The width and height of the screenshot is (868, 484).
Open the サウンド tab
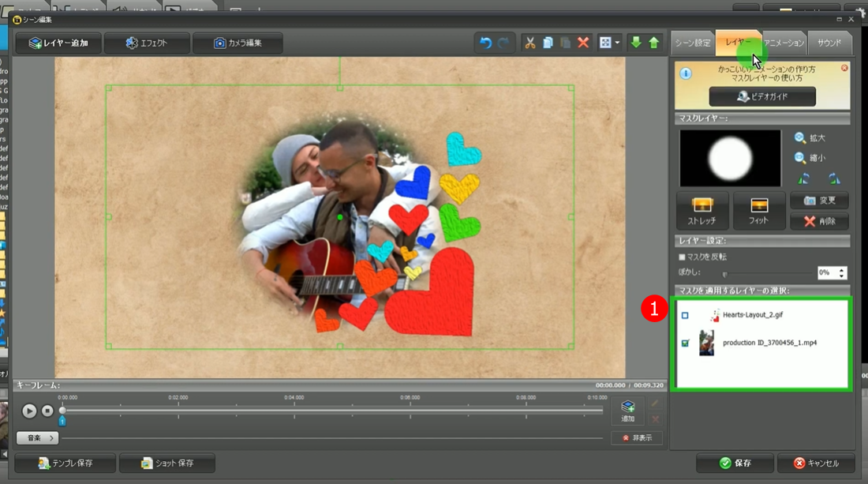[x=829, y=43]
